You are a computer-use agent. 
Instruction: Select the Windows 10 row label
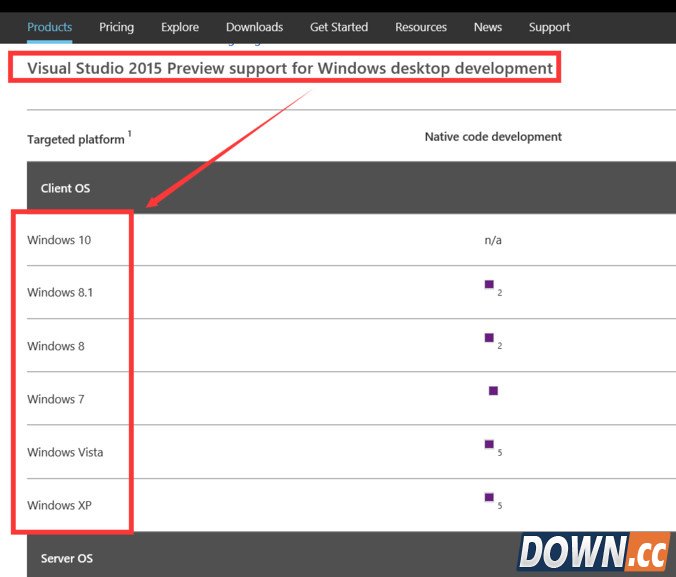(59, 240)
